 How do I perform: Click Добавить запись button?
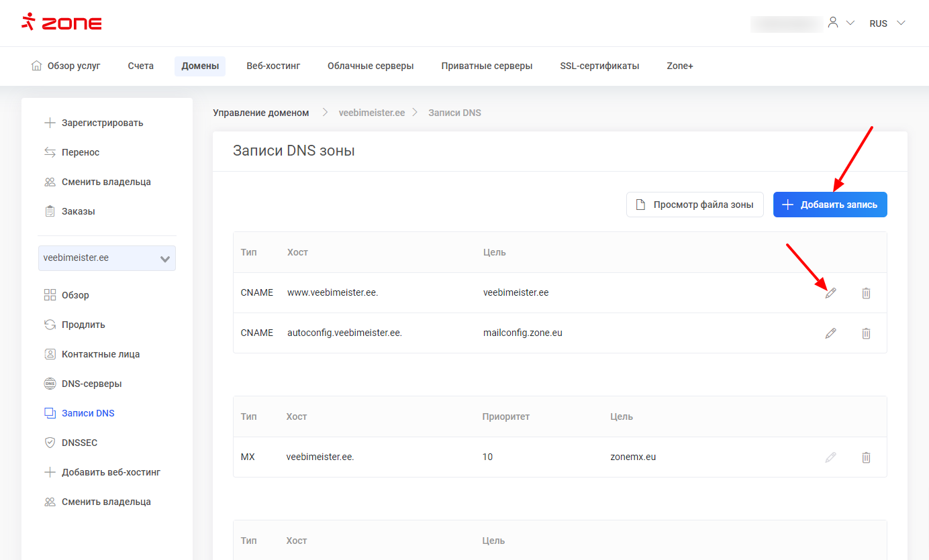point(830,205)
